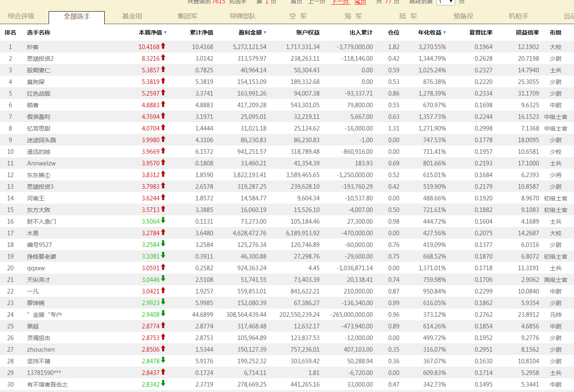Open player 有不谐者吾击之 name
This screenshot has width=574, height=392.
(47, 385)
